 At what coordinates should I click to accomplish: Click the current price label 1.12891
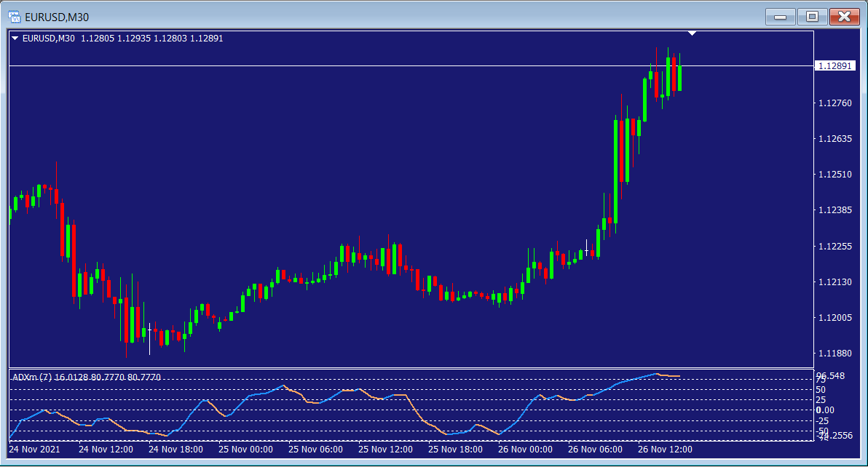tap(835, 66)
